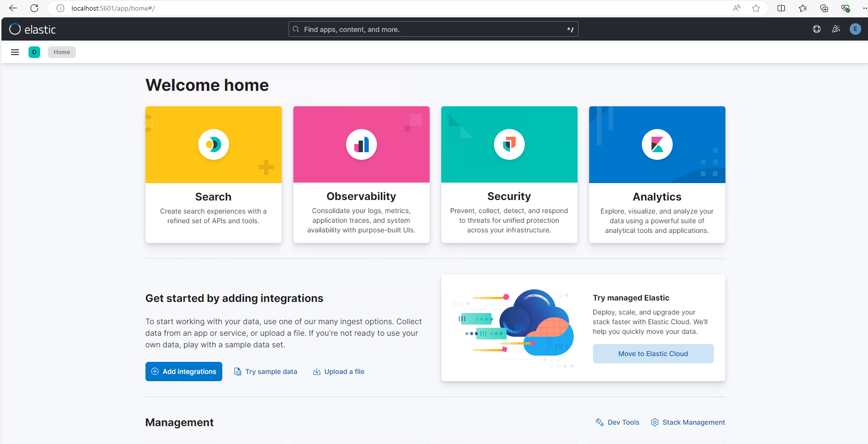This screenshot has height=444, width=868.
Task: Click the Security shield icon
Action: [x=509, y=144]
